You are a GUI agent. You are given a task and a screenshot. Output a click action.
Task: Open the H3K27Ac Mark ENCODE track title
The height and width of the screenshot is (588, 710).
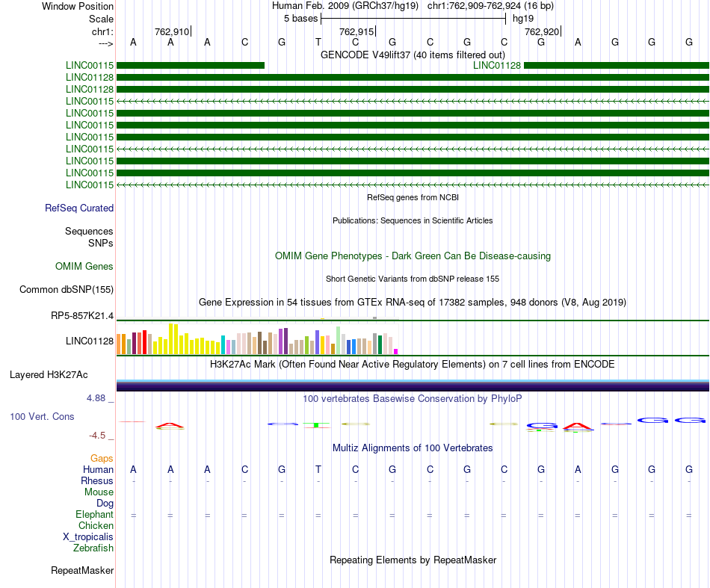(413, 365)
